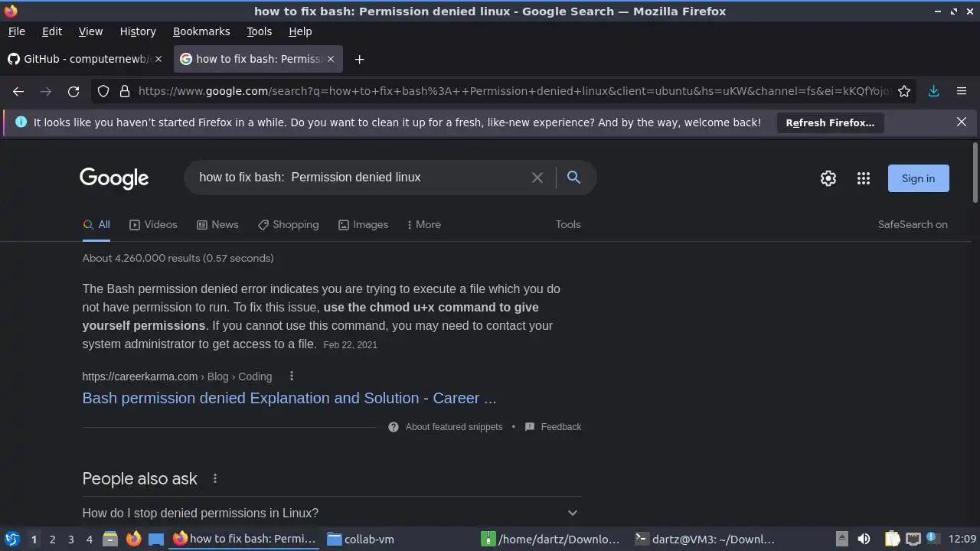The height and width of the screenshot is (551, 980).
Task: Open the tracking protection shield icon
Action: click(103, 91)
